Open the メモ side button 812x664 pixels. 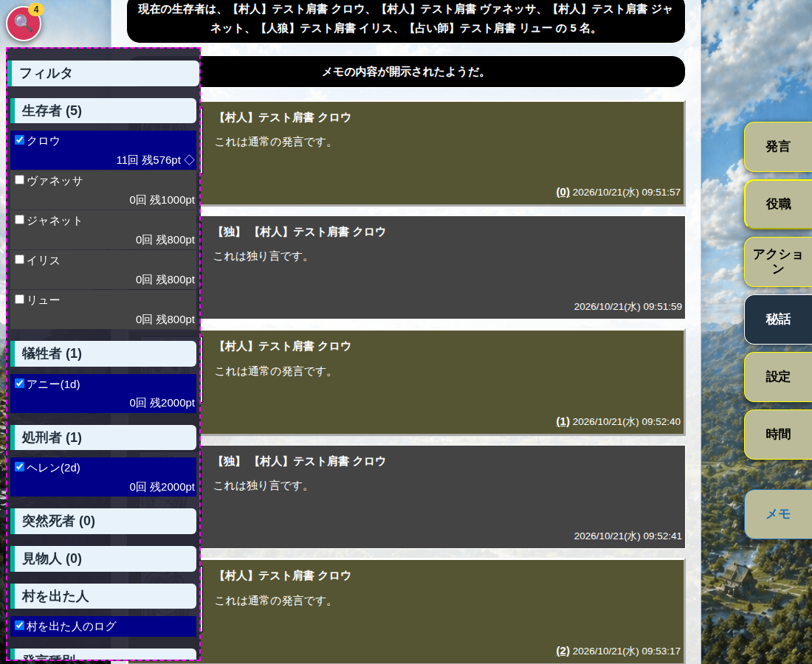tap(778, 514)
